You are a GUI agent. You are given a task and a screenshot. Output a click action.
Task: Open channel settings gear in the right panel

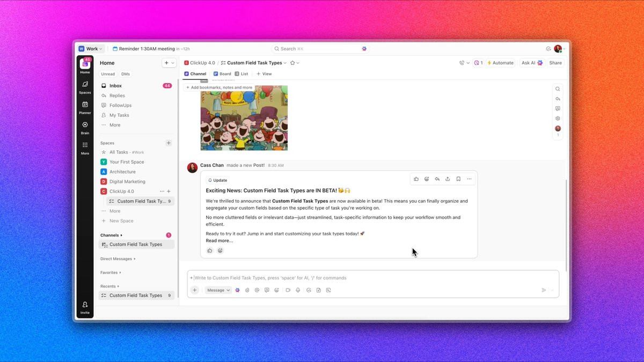coord(558,119)
